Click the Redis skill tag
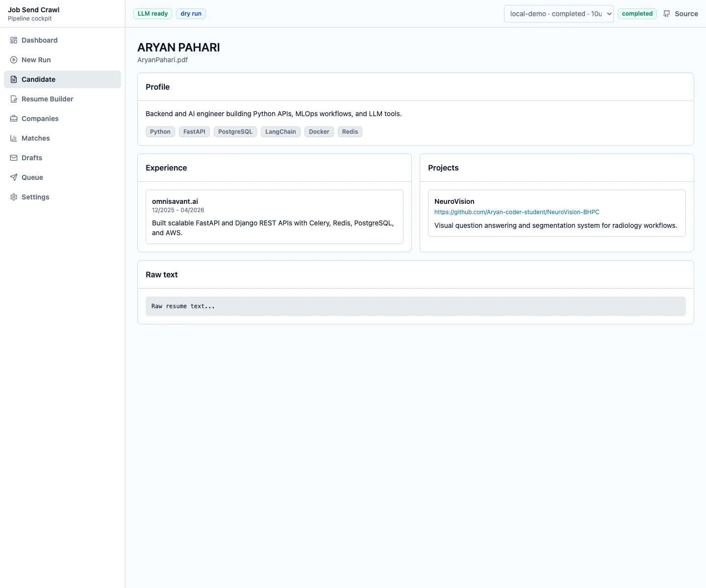This screenshot has width=706, height=588. 350,132
